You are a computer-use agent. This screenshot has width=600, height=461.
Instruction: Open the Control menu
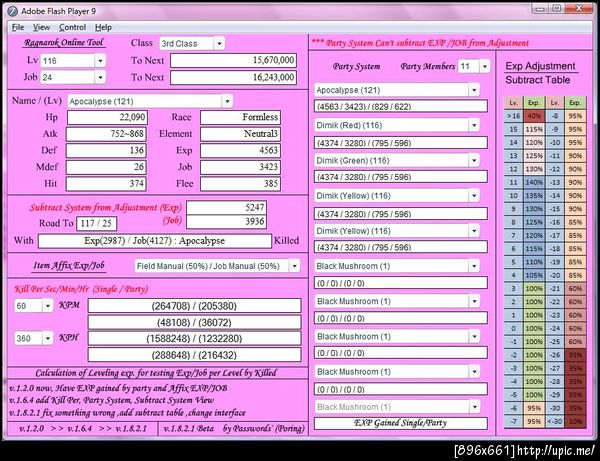click(x=72, y=28)
